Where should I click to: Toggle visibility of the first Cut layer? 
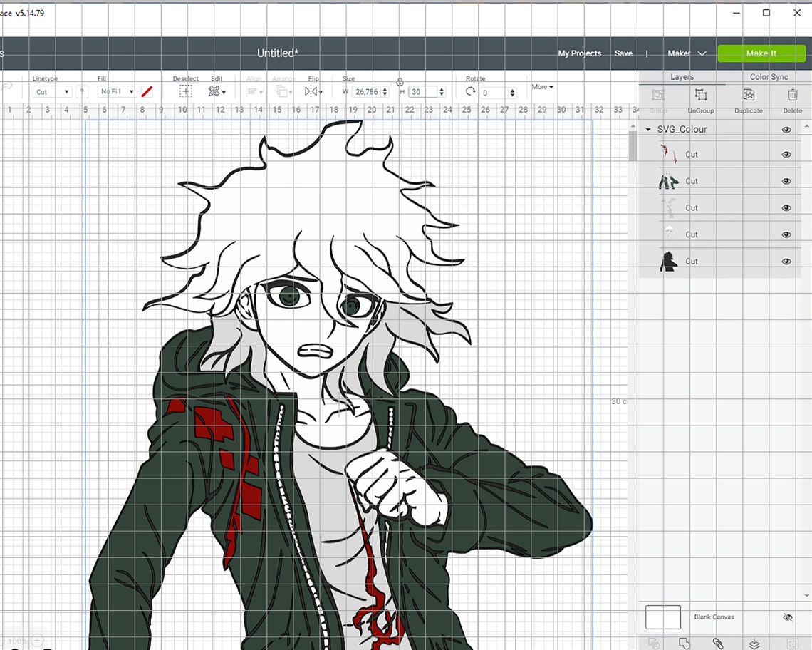click(786, 155)
